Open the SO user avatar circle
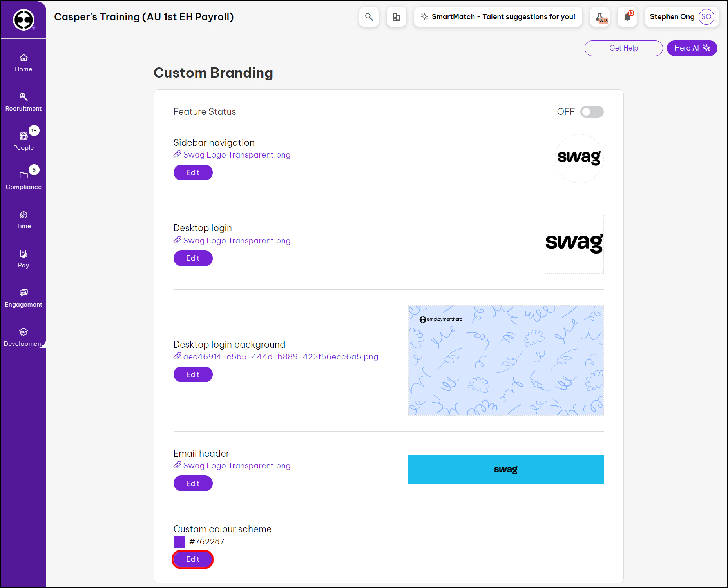The height and width of the screenshot is (588, 728). pos(706,17)
